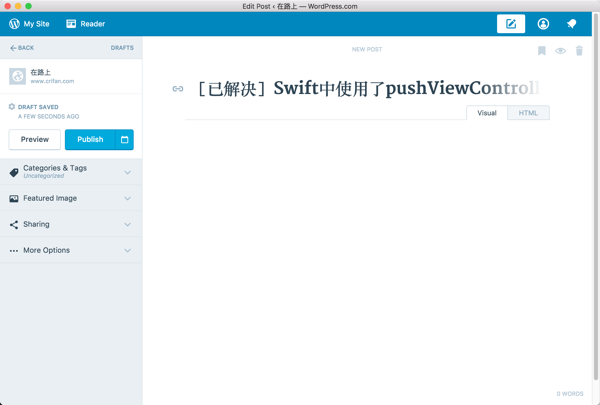Open www.crifan.com site link
Image resolution: width=600 pixels, height=405 pixels.
point(52,81)
